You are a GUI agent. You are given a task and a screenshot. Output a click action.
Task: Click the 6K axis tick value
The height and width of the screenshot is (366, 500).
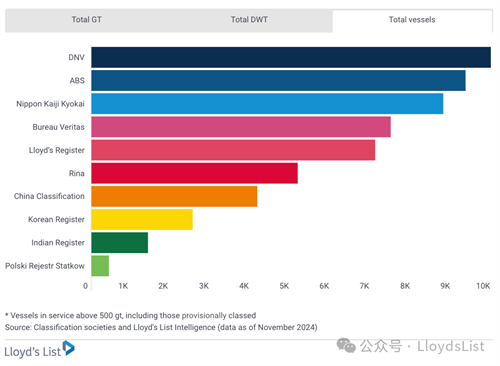tap(324, 286)
